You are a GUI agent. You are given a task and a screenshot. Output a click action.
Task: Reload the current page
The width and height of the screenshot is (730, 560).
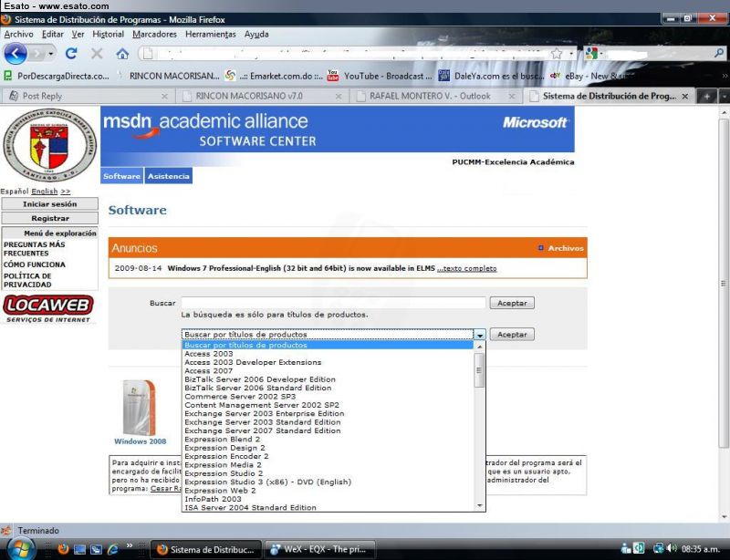(x=71, y=54)
